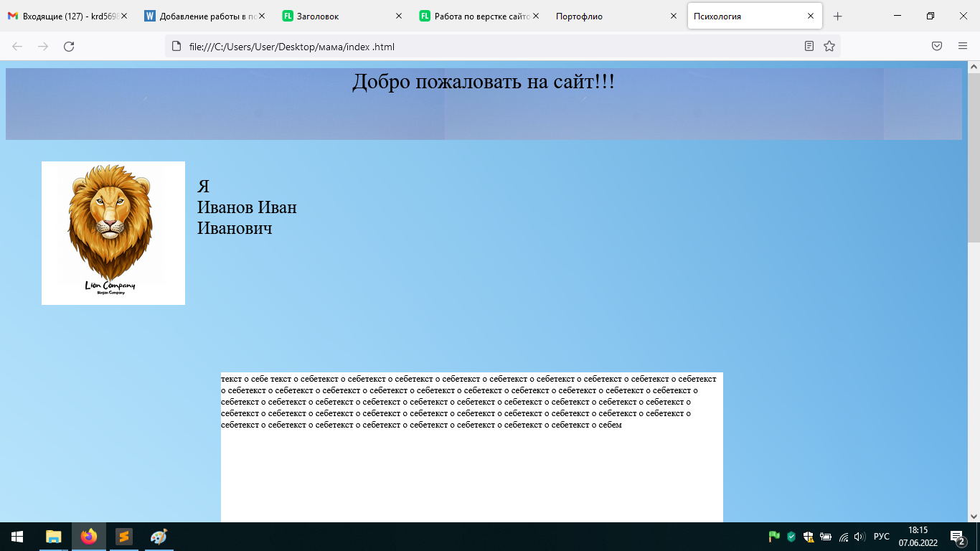Switch to the Входящие (127) Gmail tab
Viewport: 980px width, 551px height.
[x=68, y=16]
